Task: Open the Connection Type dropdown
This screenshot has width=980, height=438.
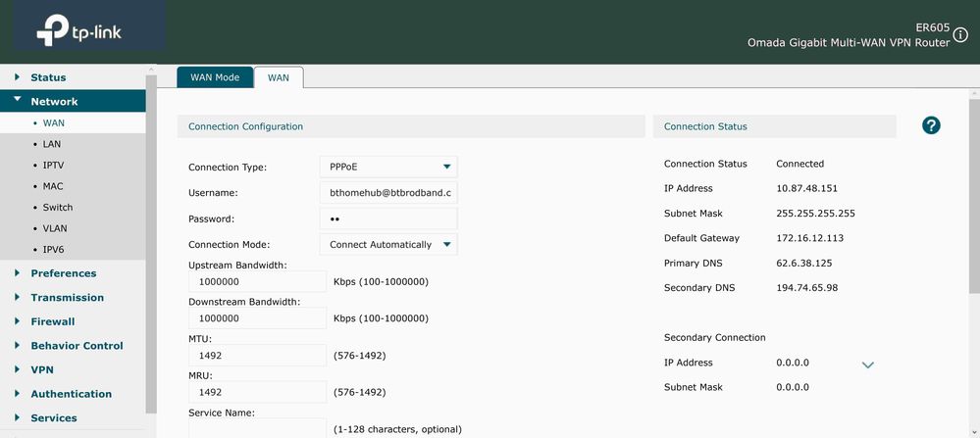Action: coord(388,168)
